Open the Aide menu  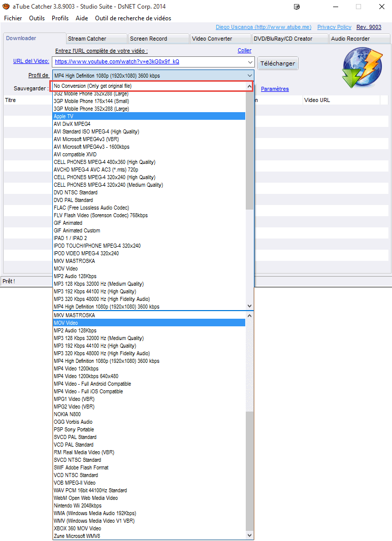[x=82, y=18]
